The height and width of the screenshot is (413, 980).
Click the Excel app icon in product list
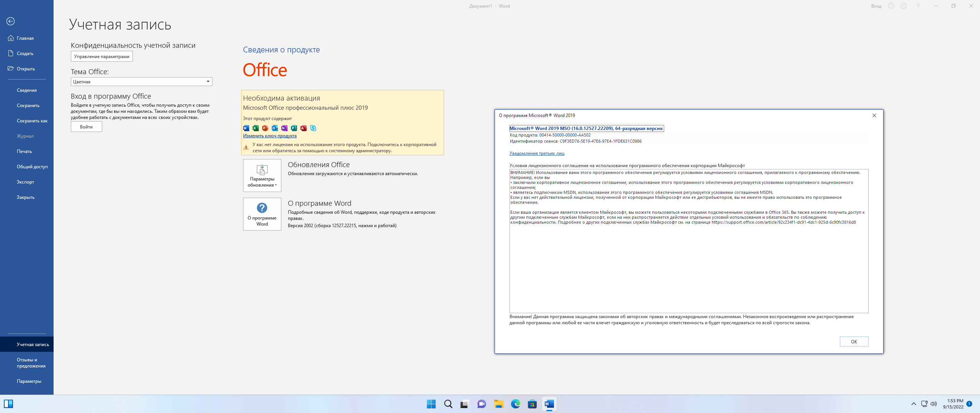256,128
